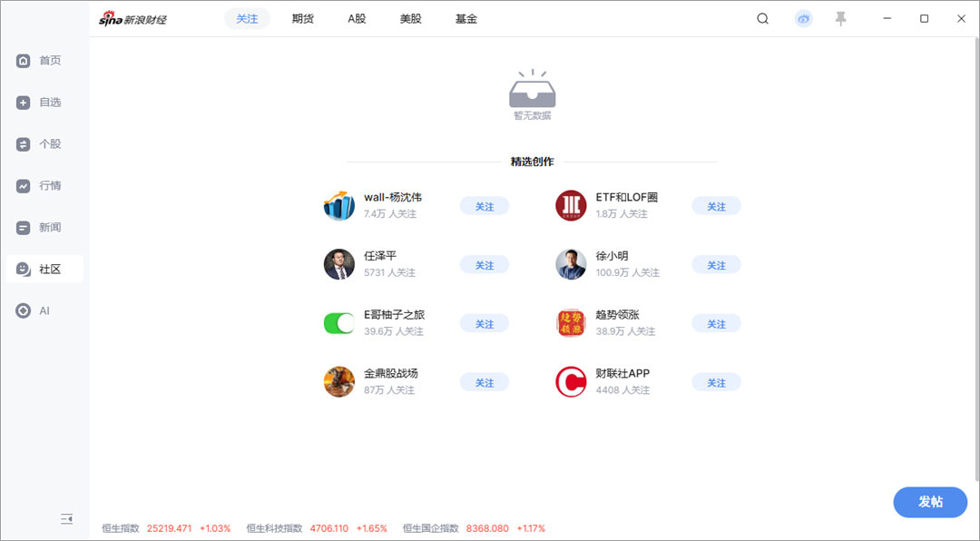The image size is (980, 541).
Task: Open 行情 market chart icon
Action: pos(23,186)
